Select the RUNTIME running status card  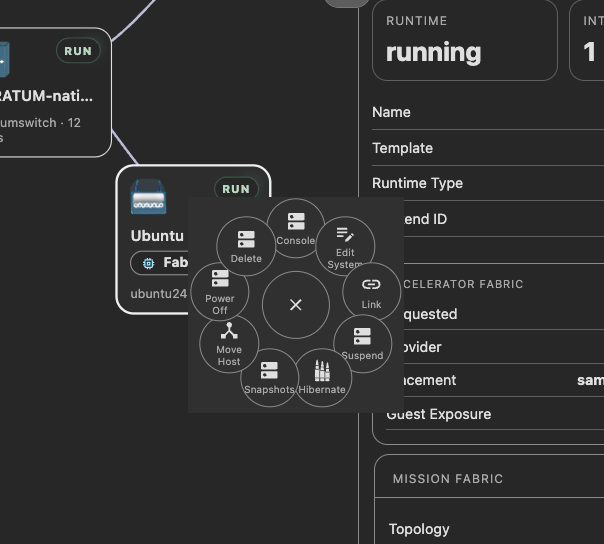465,40
